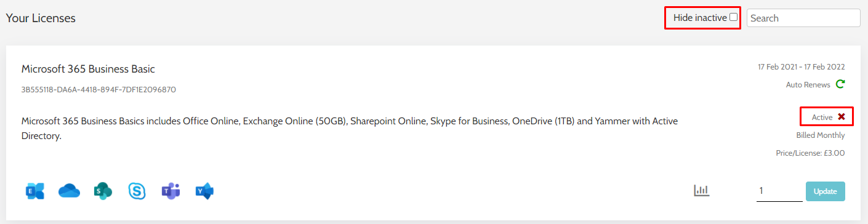Click the Microsoft Teams icon
The width and height of the screenshot is (868, 224).
(171, 191)
